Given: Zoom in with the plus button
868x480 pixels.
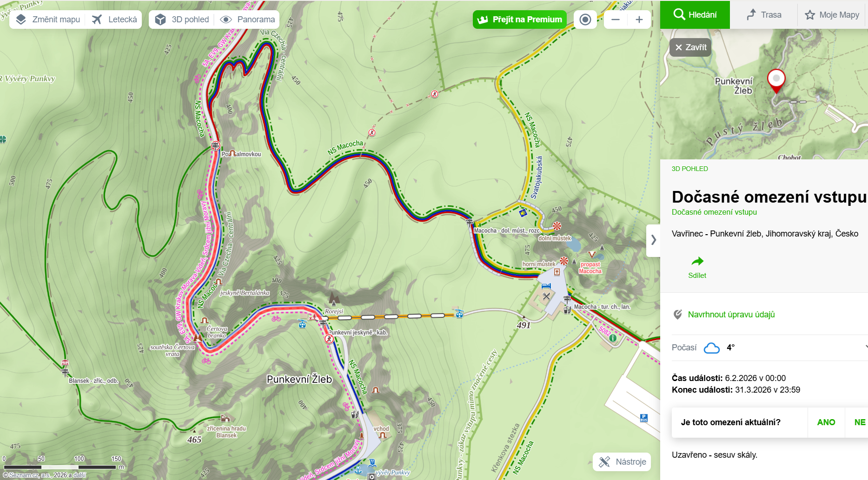Looking at the screenshot, I should 639,20.
